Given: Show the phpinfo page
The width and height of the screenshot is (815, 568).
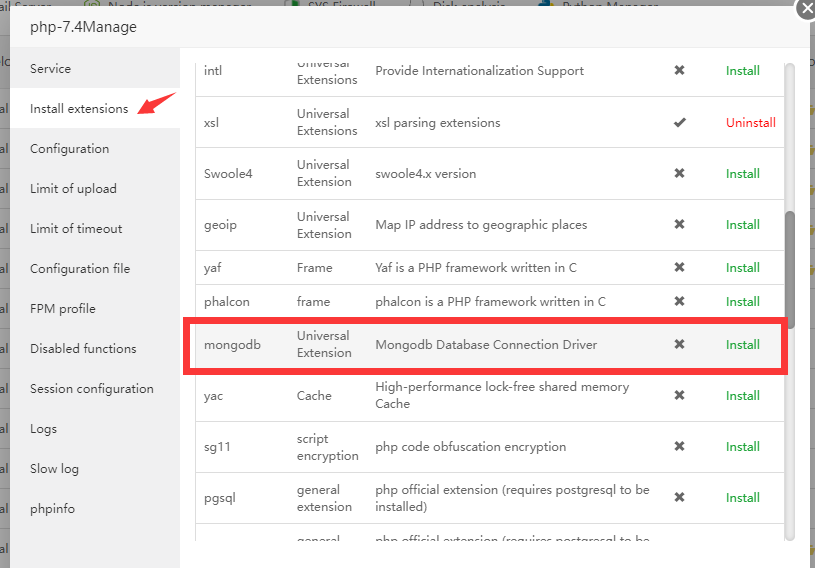Looking at the screenshot, I should [52, 509].
